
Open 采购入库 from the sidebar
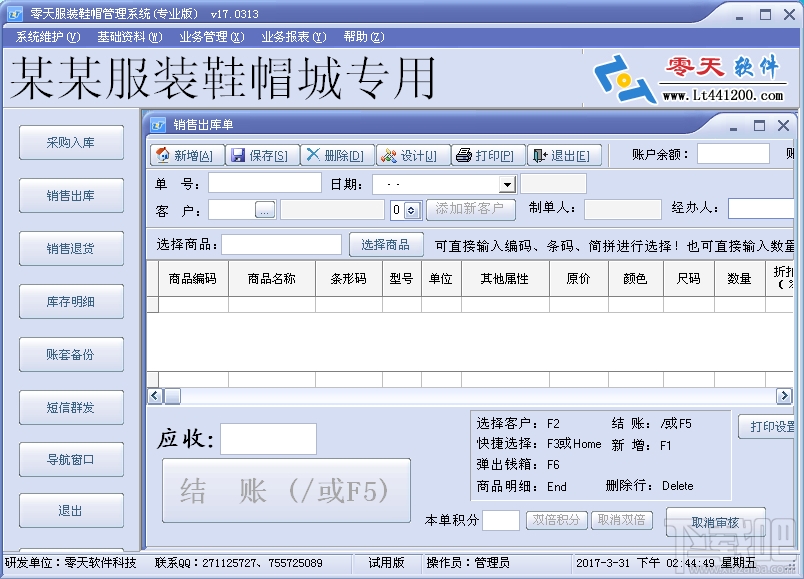tap(71, 142)
